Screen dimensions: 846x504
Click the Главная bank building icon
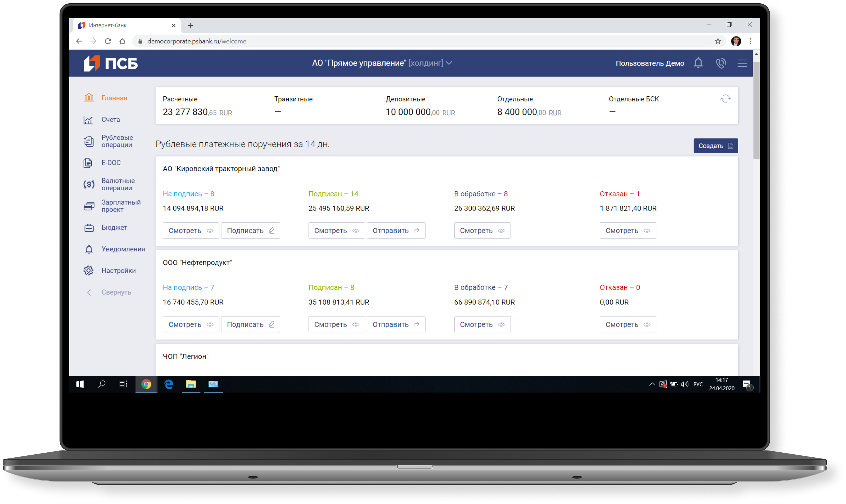click(x=89, y=98)
